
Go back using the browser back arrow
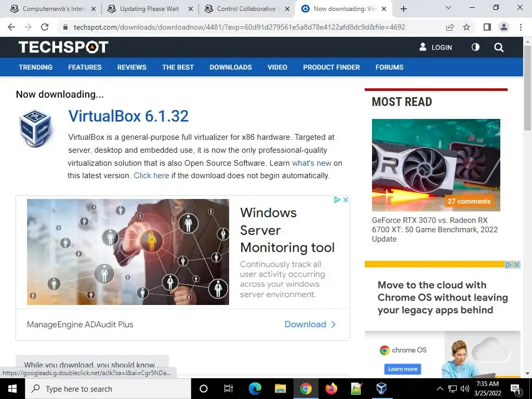pos(11,27)
